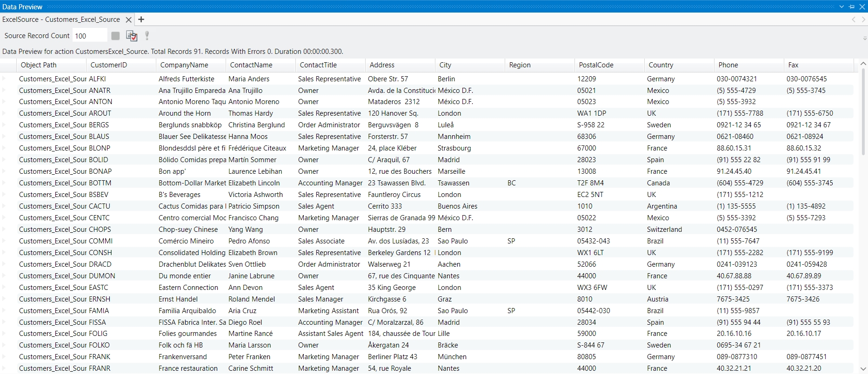The width and height of the screenshot is (868, 374).
Task: Close the ExcelSource Customers_Excel_Source tab
Action: click(x=129, y=20)
